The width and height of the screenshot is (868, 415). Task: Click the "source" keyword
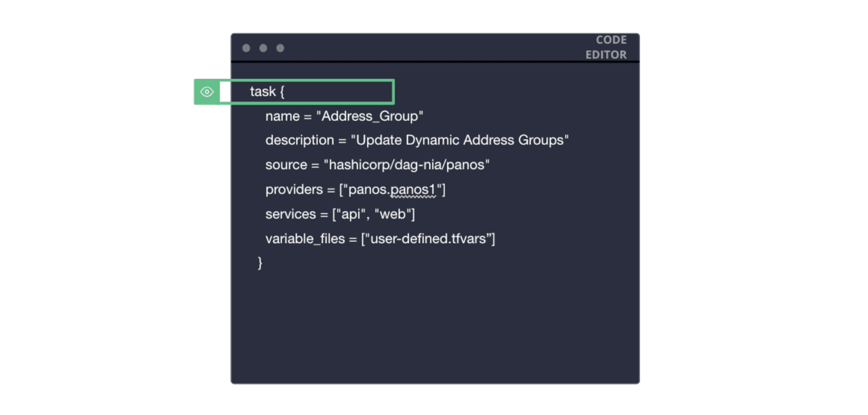(x=286, y=165)
